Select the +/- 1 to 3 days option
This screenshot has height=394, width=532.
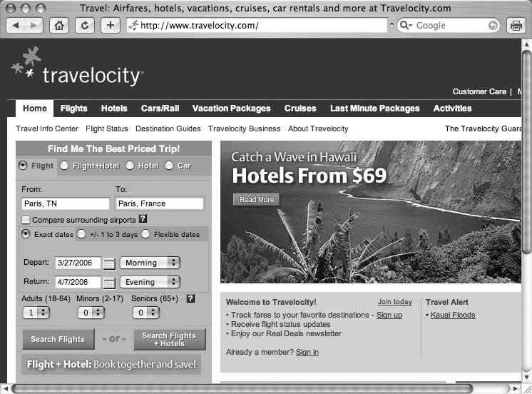coord(81,234)
